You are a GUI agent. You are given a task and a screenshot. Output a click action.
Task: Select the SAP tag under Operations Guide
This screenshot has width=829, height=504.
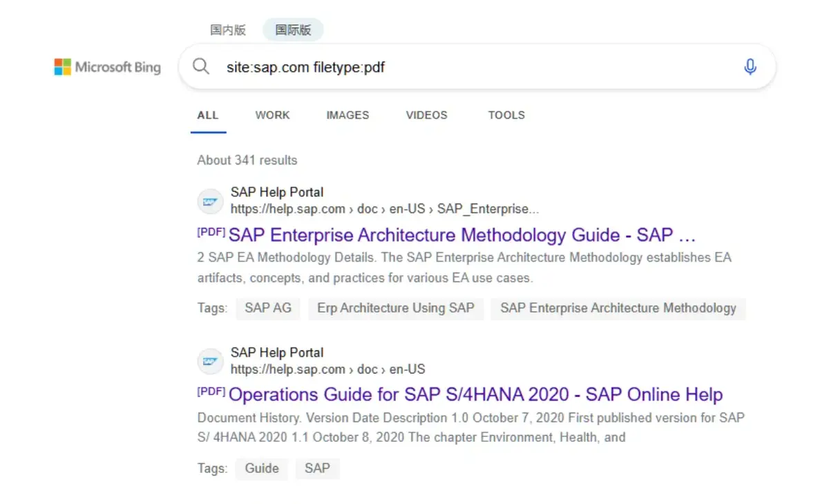pos(317,469)
